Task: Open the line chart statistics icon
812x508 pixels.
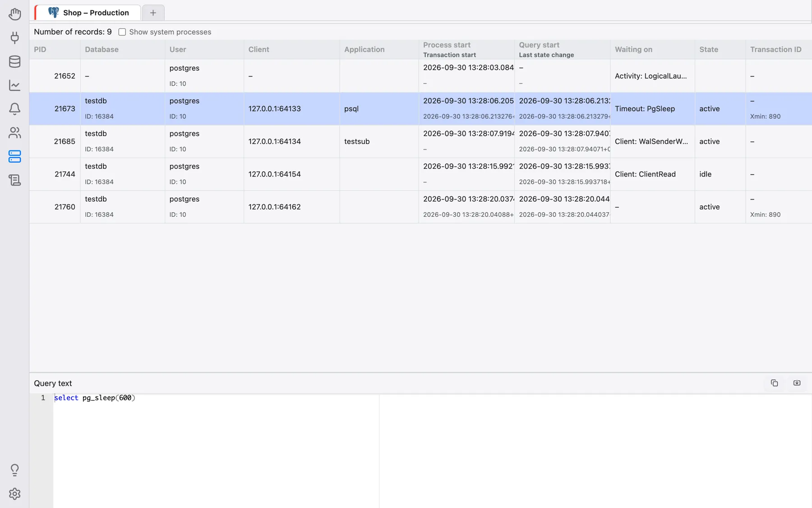Action: point(14,85)
